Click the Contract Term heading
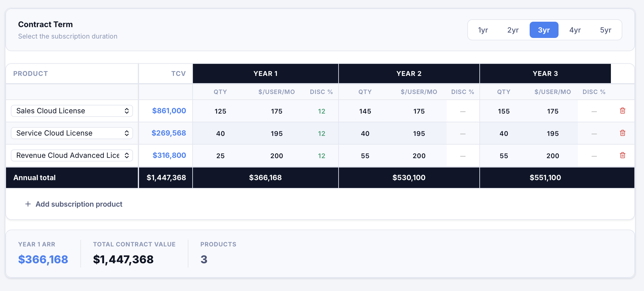Screen dimensions: 644x291 tap(45, 24)
